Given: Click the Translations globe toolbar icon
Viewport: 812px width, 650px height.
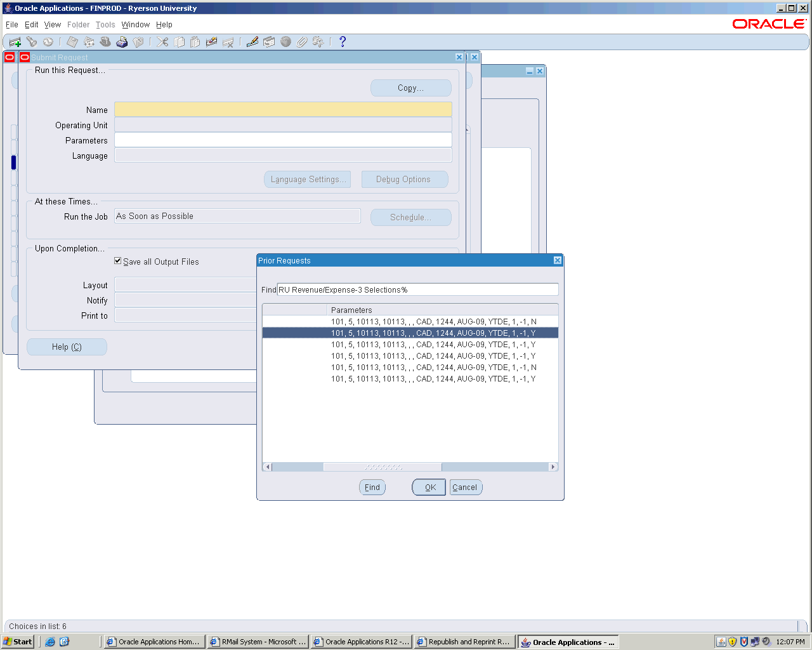Looking at the screenshot, I should (x=285, y=42).
